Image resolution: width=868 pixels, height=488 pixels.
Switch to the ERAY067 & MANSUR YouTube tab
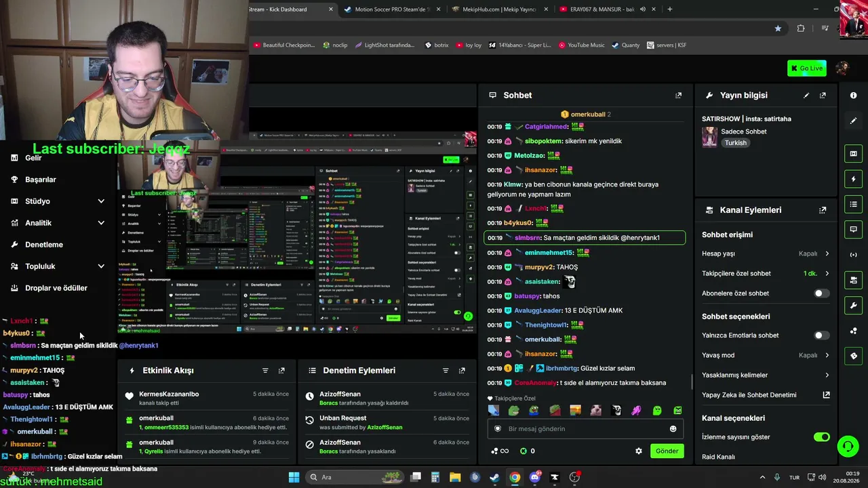click(x=608, y=9)
